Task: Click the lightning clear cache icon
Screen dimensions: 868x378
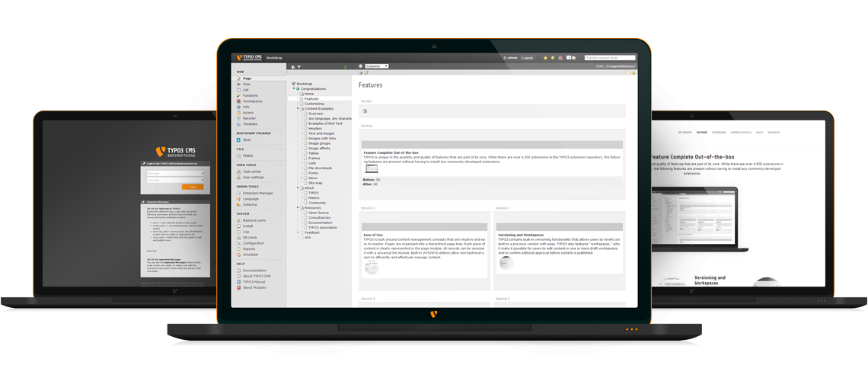Action: 553,58
